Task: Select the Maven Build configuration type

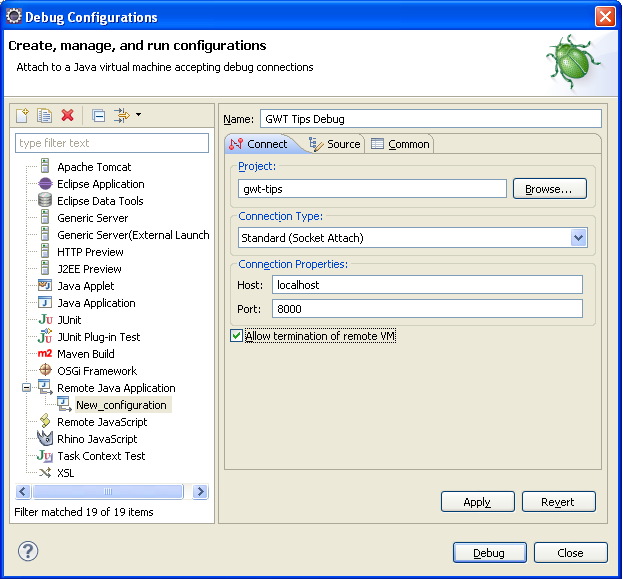Action: pos(85,354)
